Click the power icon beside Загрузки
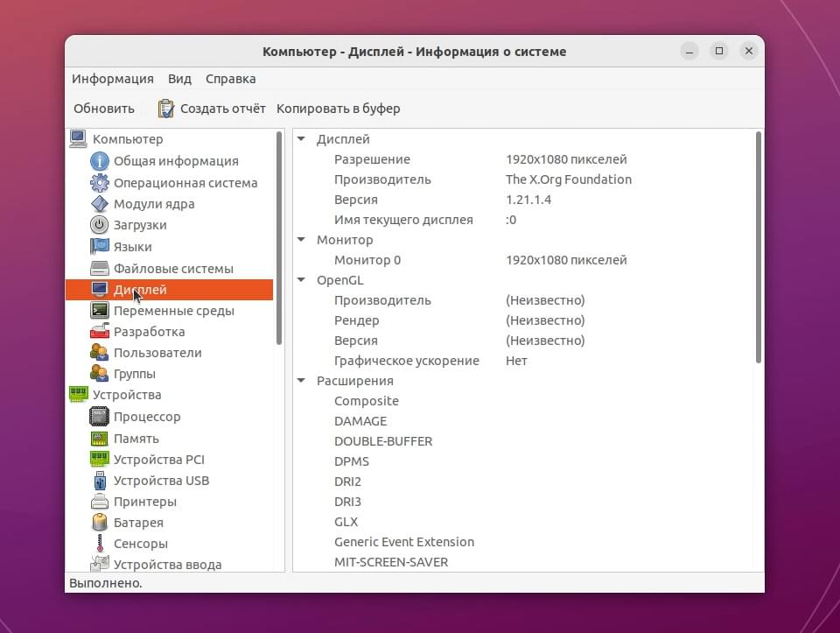The width and height of the screenshot is (840, 633). [100, 225]
